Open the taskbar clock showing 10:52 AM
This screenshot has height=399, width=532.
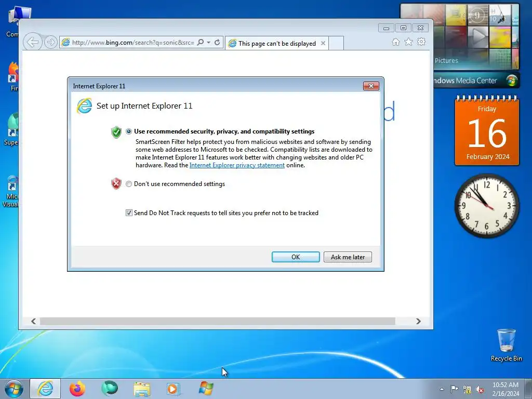[506, 389]
